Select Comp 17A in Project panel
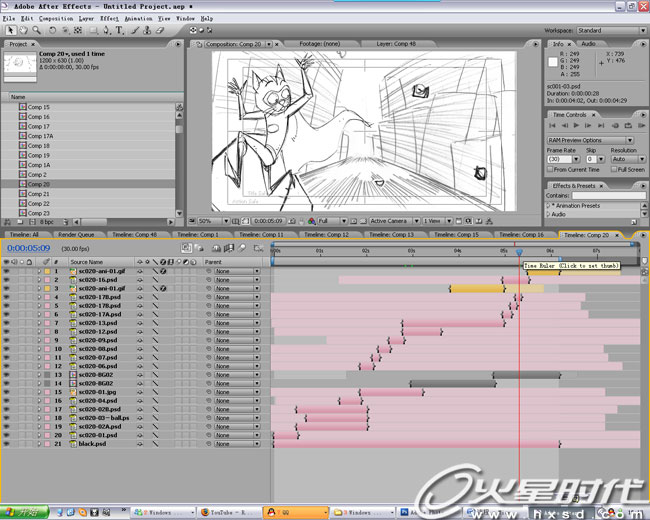The image size is (650, 520). pos(40,136)
